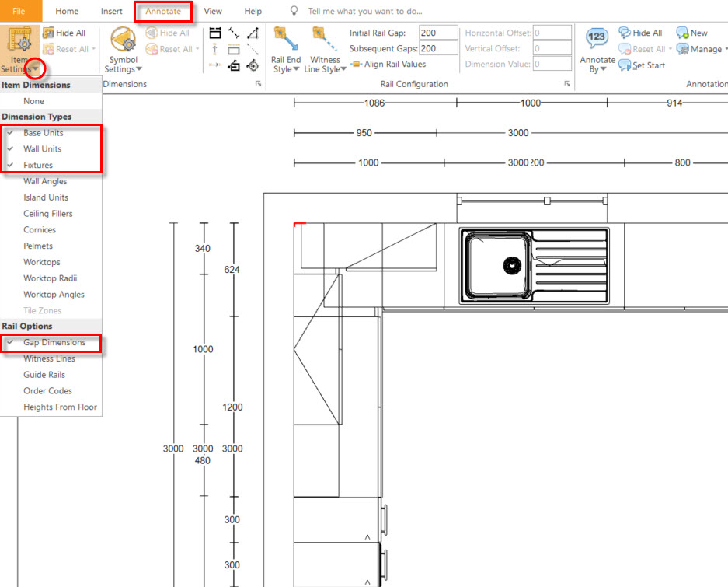Select Worktop Angles dimension type
This screenshot has width=728, height=587.
[51, 294]
